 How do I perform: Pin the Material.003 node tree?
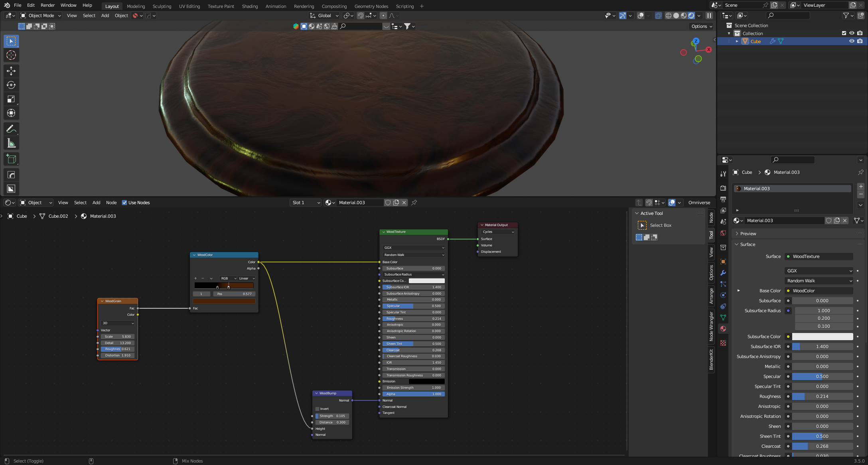pyautogui.click(x=414, y=203)
